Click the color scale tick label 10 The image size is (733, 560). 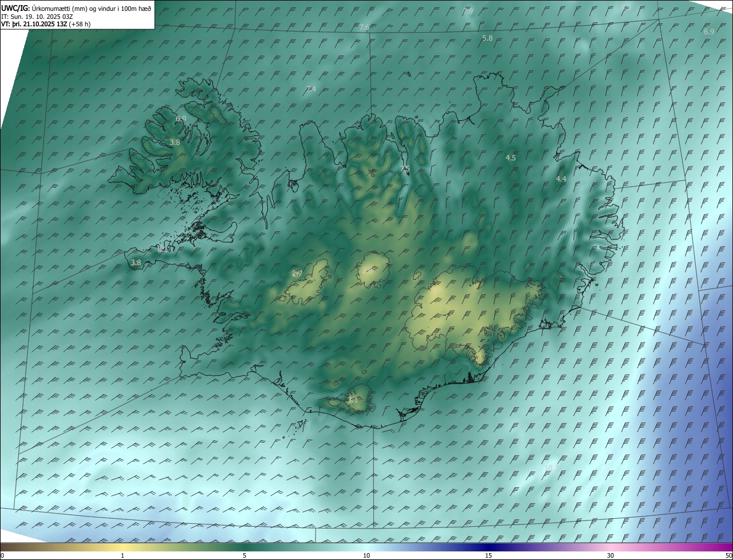366,556
